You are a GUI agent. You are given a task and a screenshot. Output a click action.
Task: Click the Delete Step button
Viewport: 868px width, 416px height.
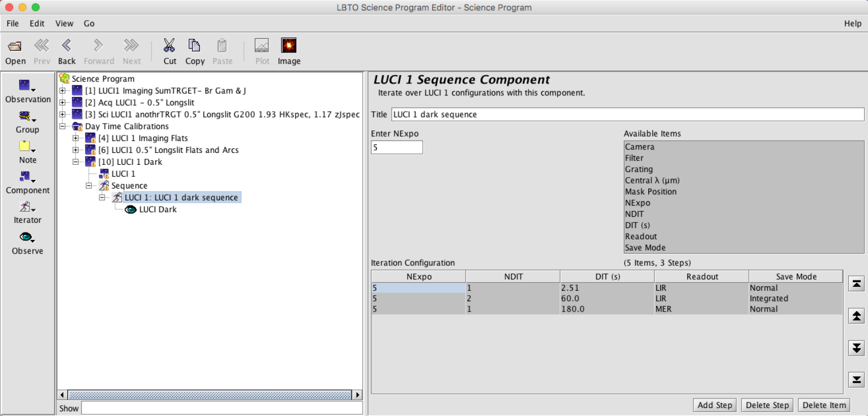[x=767, y=405]
